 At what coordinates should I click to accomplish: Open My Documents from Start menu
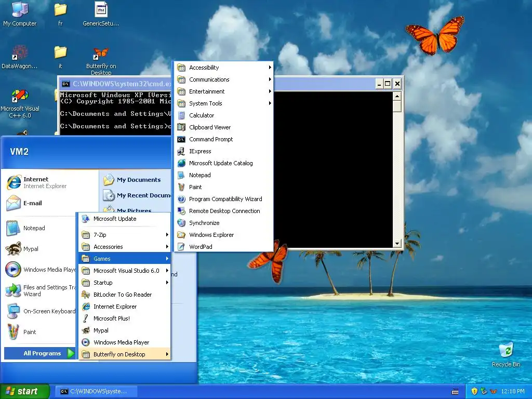point(136,180)
